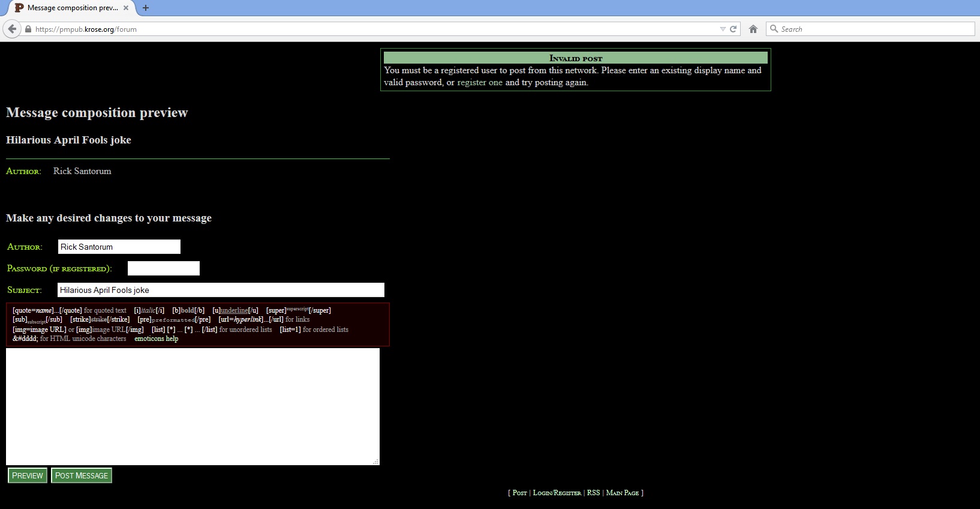
Task: Open a new tab with plus icon
Action: click(146, 8)
